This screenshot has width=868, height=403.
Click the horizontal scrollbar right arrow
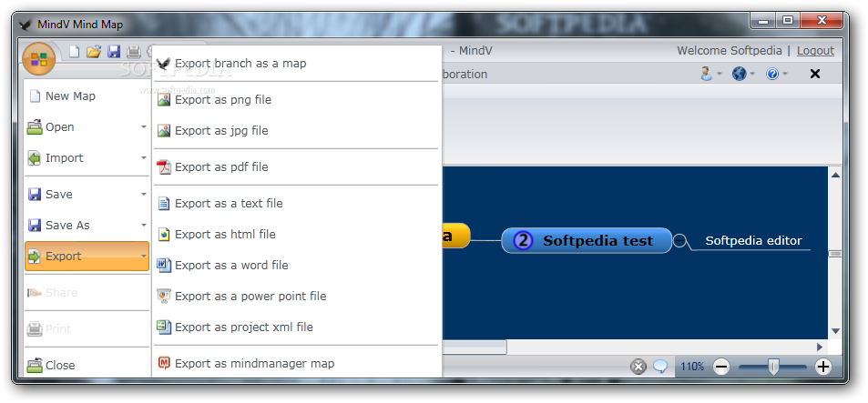point(820,348)
